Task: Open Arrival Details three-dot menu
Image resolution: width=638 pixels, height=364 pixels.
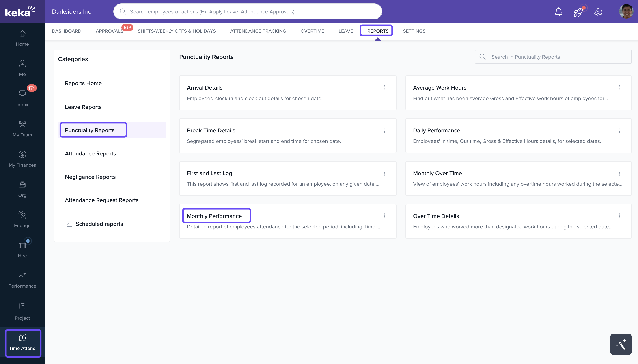Action: coord(384,88)
